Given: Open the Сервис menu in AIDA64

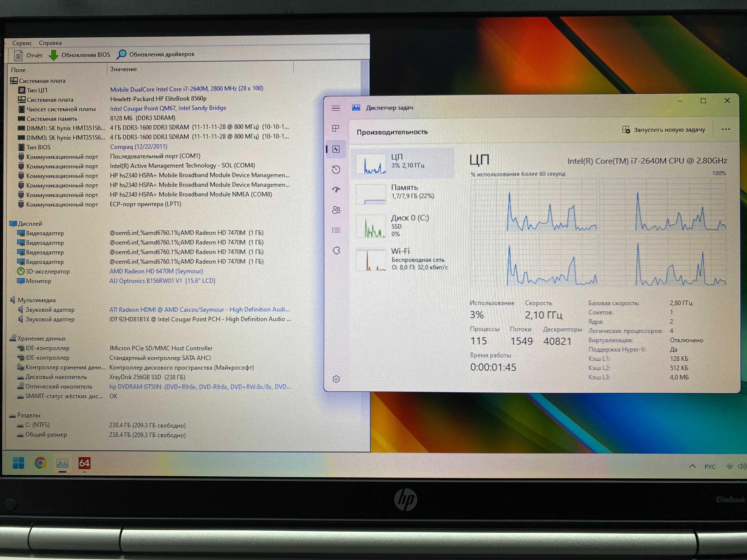Looking at the screenshot, I should 22,43.
